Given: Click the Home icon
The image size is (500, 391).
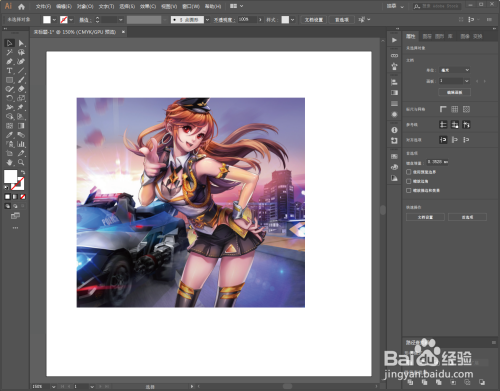Looking at the screenshot, I should click(21, 6).
